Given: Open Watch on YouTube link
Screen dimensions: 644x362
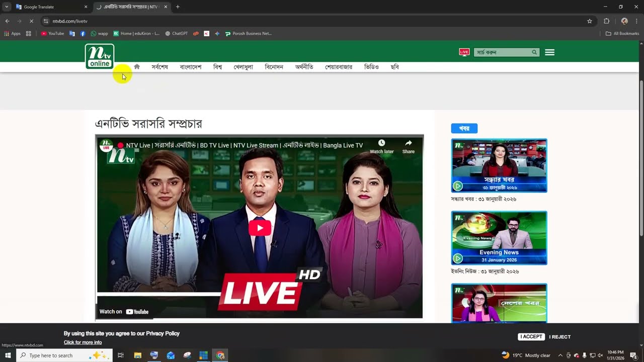Looking at the screenshot, I should [x=124, y=312].
